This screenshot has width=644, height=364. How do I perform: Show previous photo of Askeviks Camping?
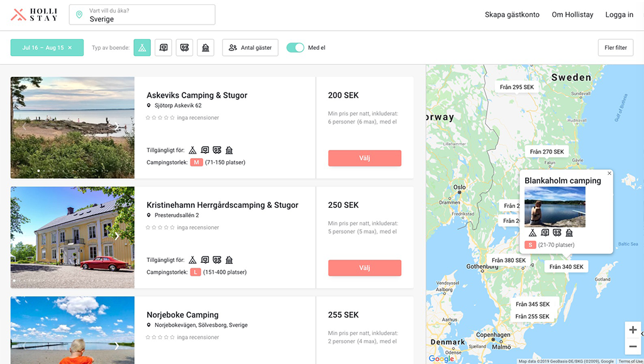[25, 127]
